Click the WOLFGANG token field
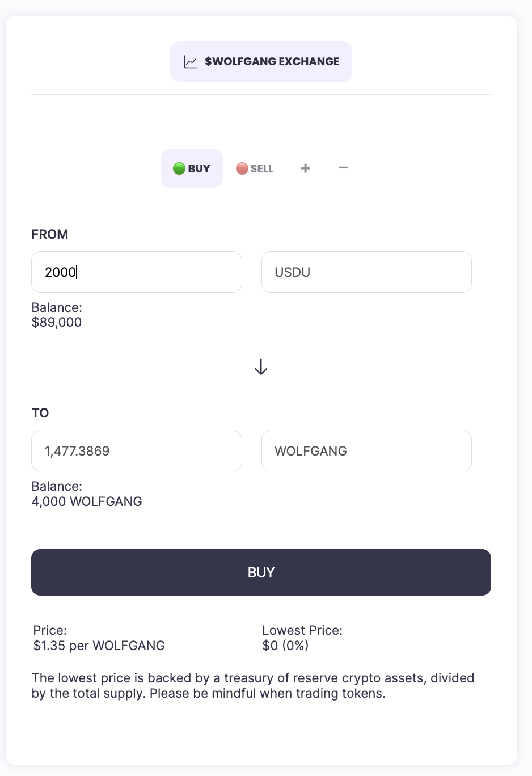 pyautogui.click(x=366, y=451)
